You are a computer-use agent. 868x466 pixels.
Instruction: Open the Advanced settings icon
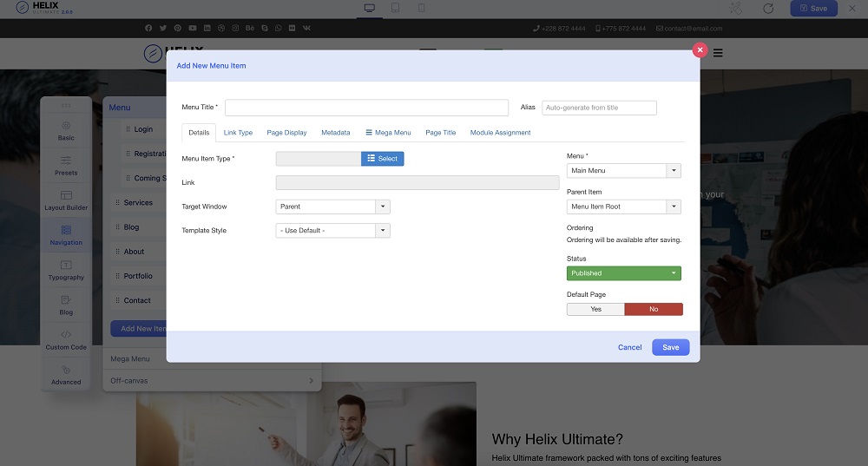tap(66, 374)
